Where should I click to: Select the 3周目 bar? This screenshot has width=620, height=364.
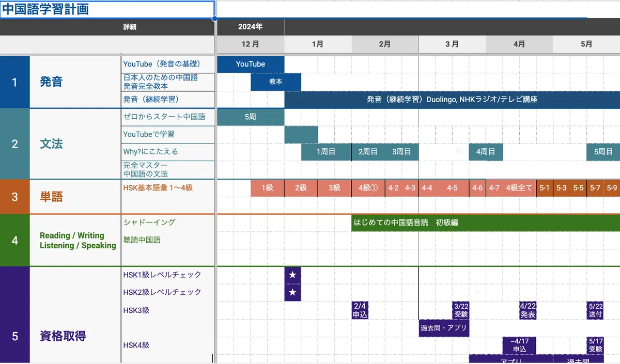(x=401, y=152)
